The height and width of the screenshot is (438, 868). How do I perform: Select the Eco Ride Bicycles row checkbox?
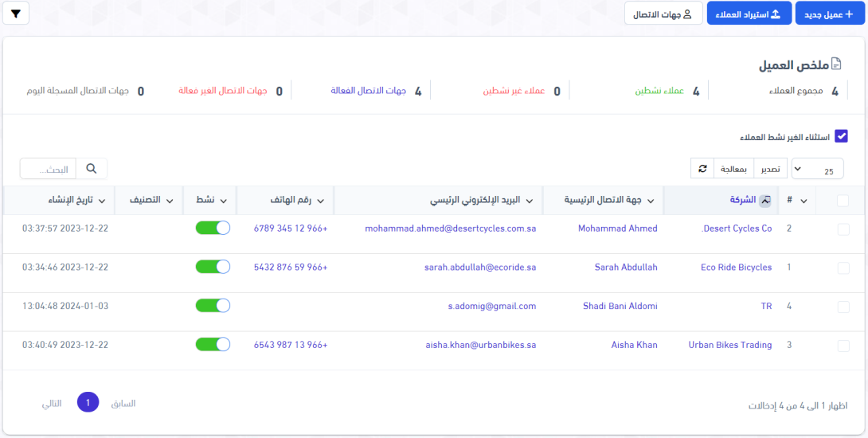(843, 268)
